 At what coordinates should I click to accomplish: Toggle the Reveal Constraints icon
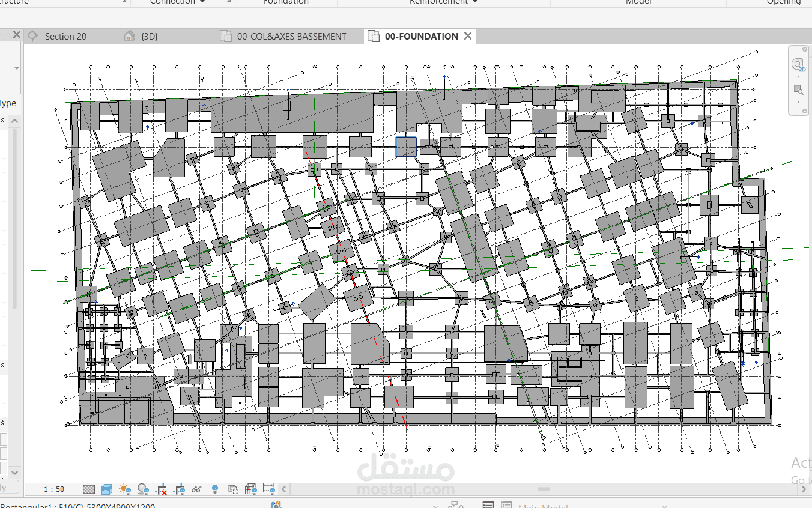pos(268,489)
